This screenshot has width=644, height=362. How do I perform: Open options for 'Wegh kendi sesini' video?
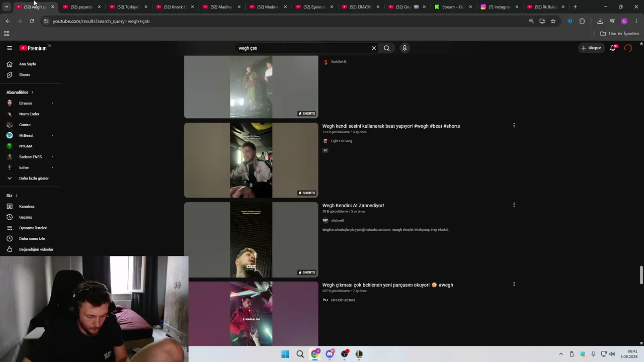(514, 126)
